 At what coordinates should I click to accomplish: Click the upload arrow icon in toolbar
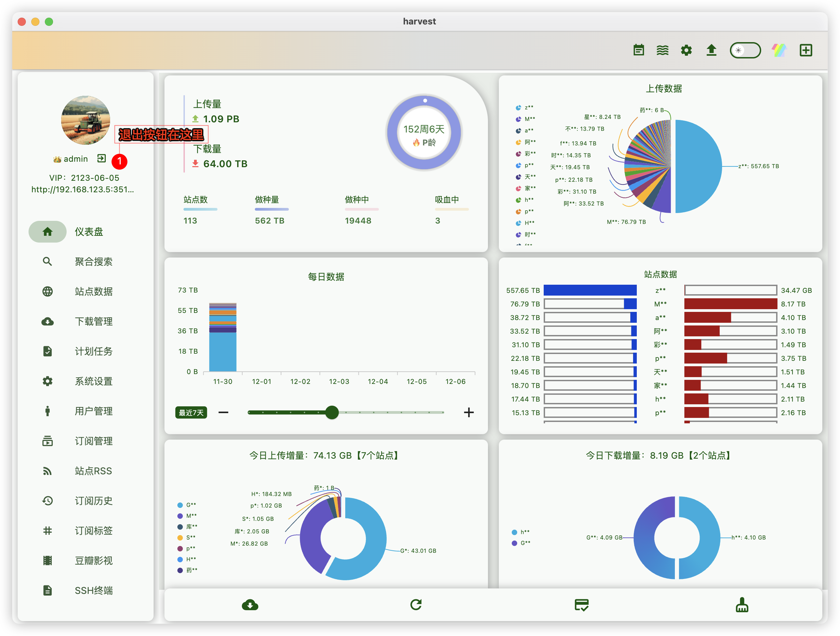[711, 50]
